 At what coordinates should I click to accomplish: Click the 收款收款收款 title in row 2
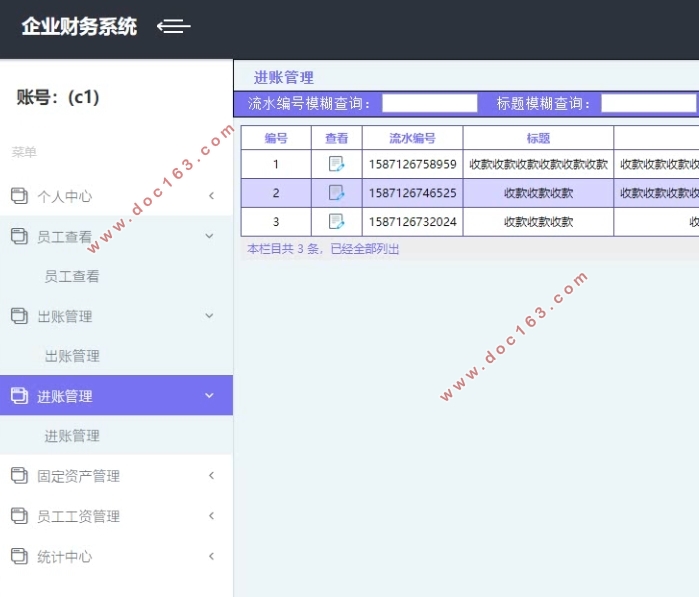[x=538, y=193]
